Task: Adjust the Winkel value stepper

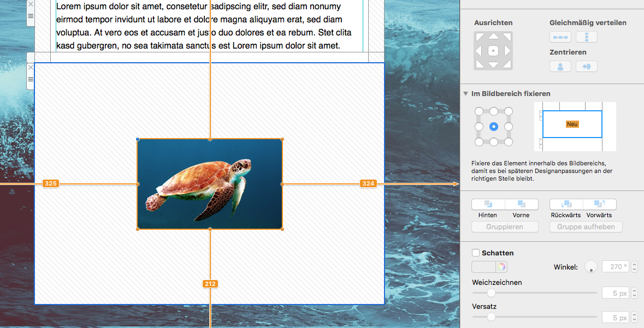Action: coord(634,267)
